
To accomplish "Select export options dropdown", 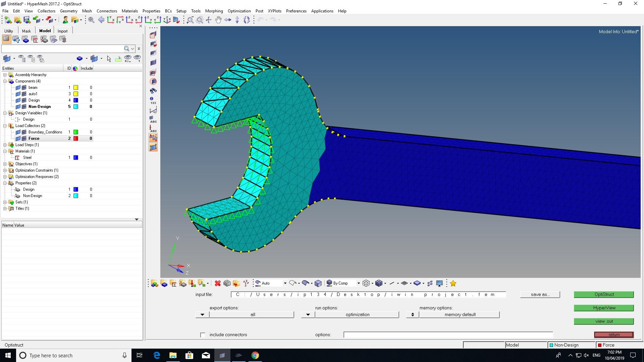I will 202,314.
